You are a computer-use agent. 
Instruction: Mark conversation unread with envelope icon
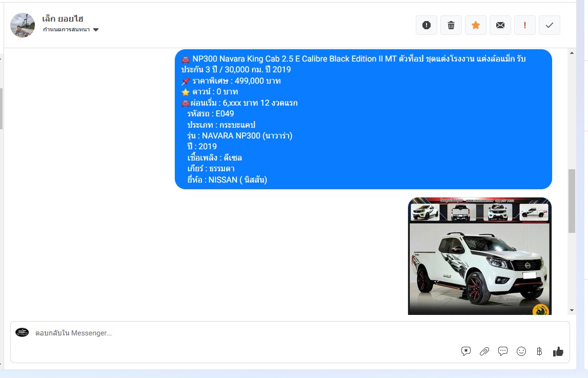[x=500, y=25]
